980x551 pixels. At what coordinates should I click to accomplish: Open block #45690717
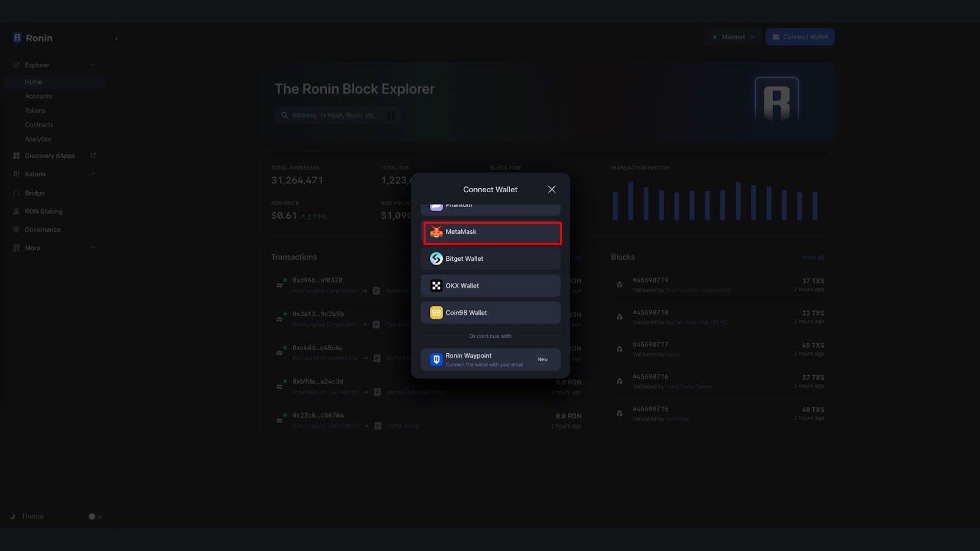click(650, 345)
